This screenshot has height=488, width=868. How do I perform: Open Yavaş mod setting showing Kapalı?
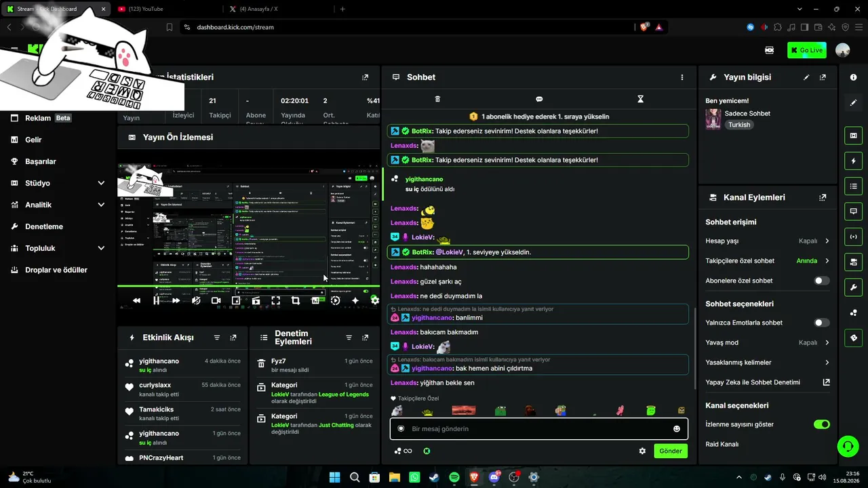coord(768,342)
